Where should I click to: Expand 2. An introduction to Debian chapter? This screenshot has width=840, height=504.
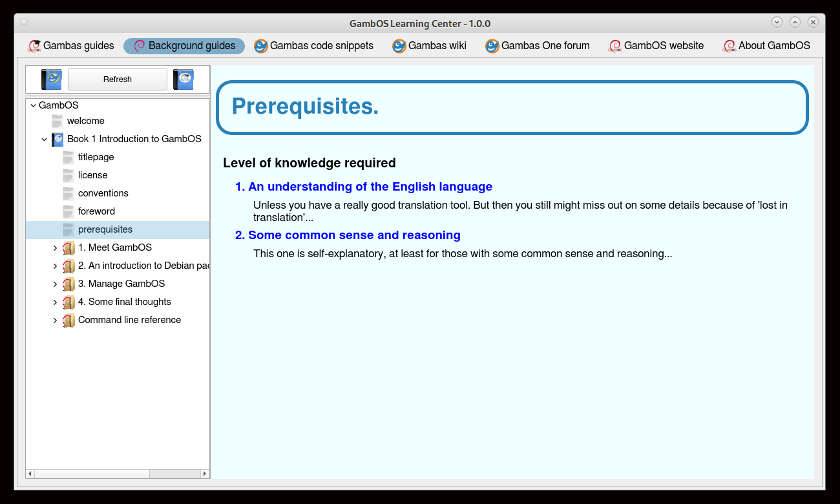pos(55,266)
